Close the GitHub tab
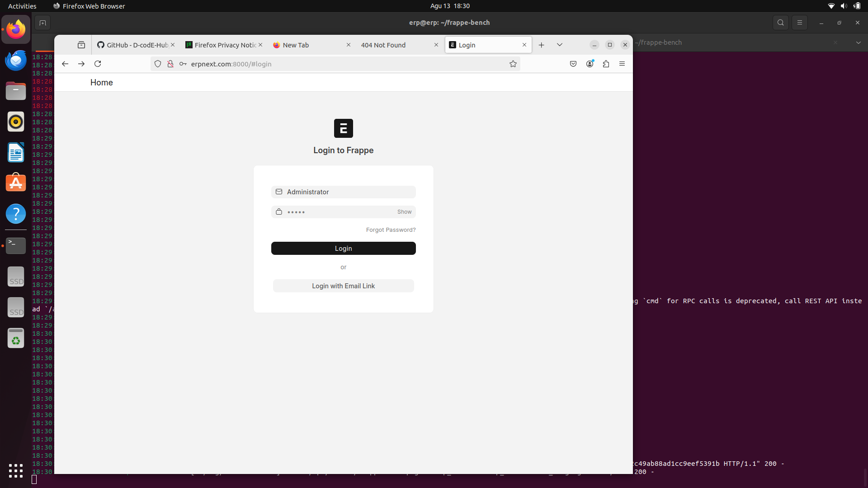Viewport: 868px width, 488px height. (173, 45)
